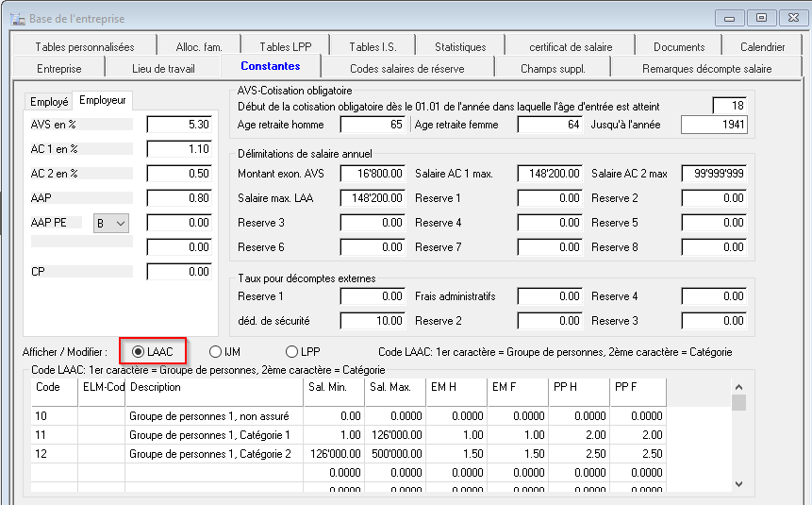Switch to the Champs suppl. tab
This screenshot has width=812, height=505.
coord(553,69)
